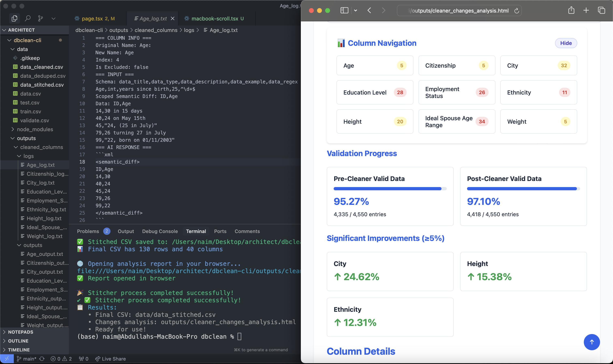Open the Explorer files icon
The height and width of the screenshot is (364, 613).
(14, 18)
